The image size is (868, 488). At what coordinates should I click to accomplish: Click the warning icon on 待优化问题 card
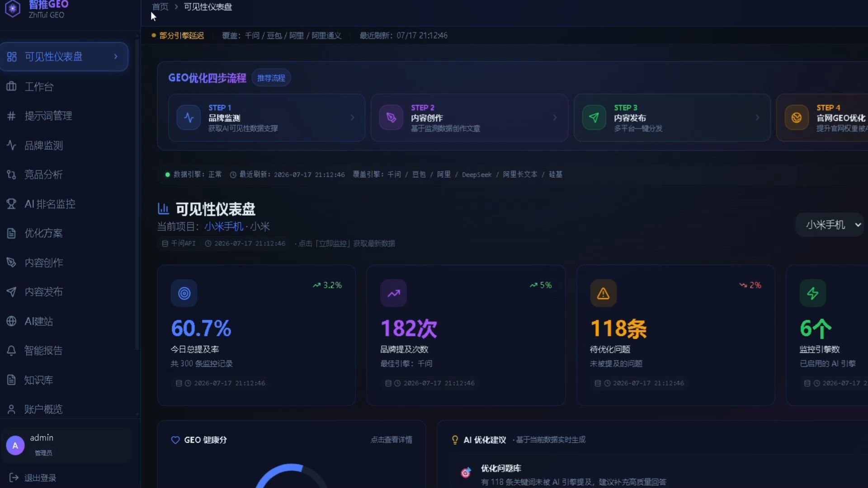(x=603, y=293)
